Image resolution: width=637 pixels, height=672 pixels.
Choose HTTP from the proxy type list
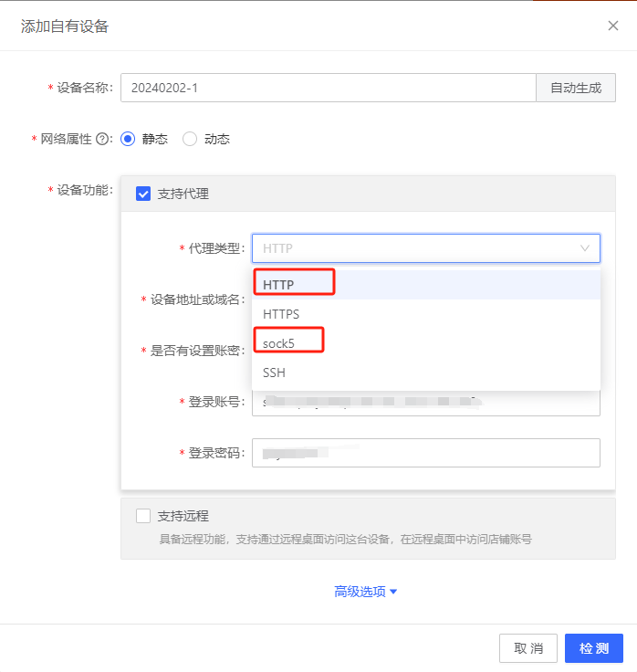(279, 285)
